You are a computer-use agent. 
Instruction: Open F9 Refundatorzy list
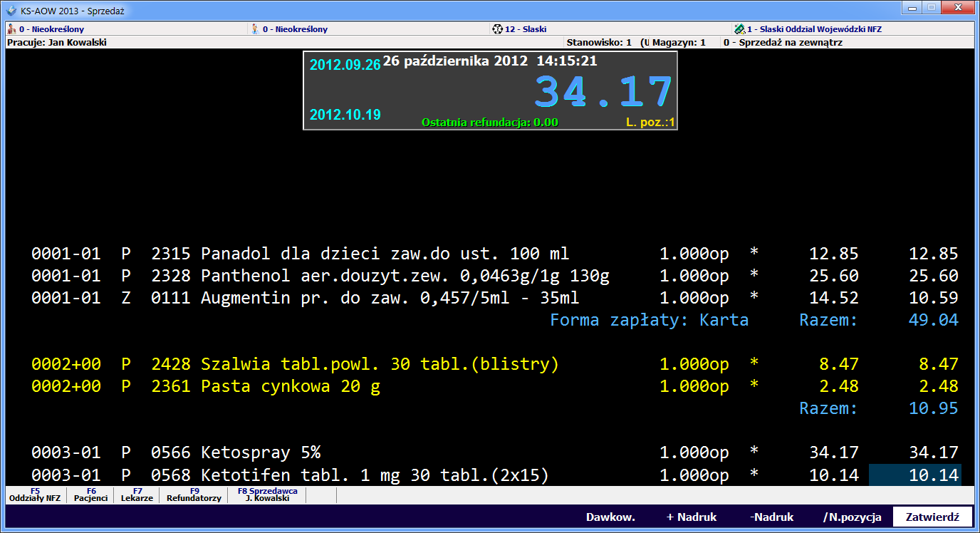pos(194,495)
